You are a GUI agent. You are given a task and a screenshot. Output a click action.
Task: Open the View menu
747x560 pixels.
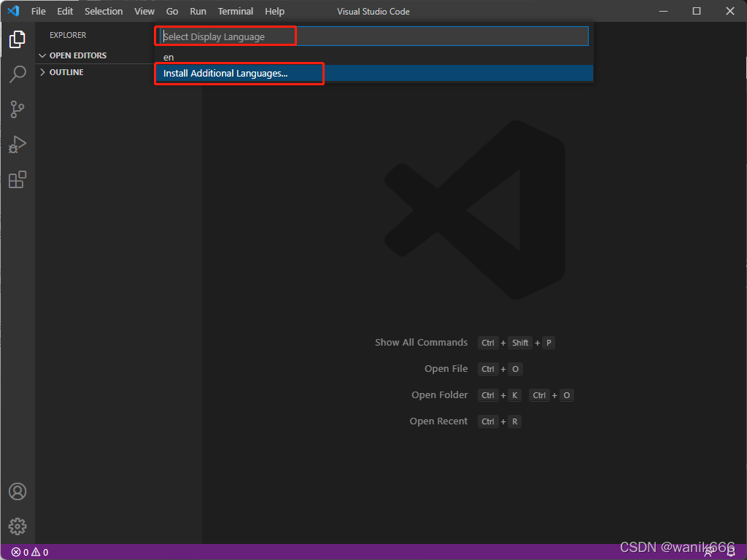144,11
